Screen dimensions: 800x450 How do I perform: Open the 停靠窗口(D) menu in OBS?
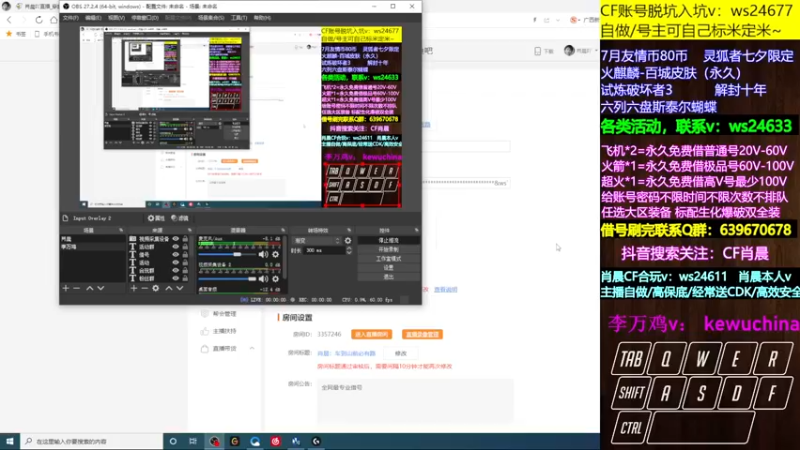[145, 18]
